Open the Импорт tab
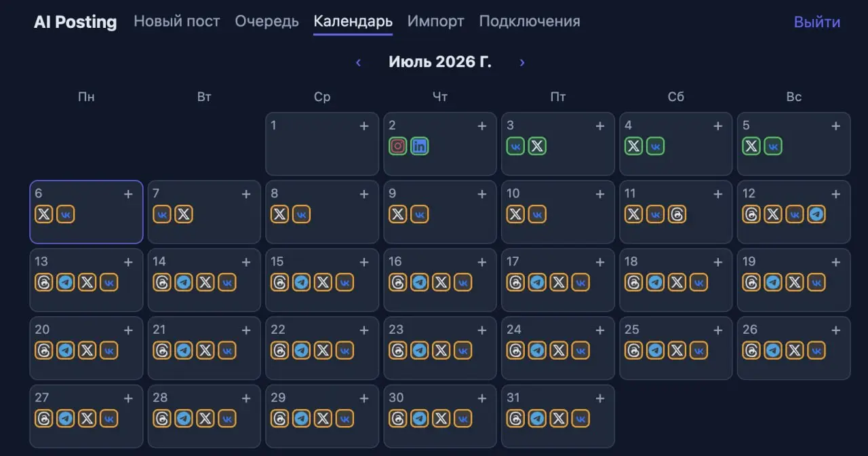The height and width of the screenshot is (456, 868). 436,21
